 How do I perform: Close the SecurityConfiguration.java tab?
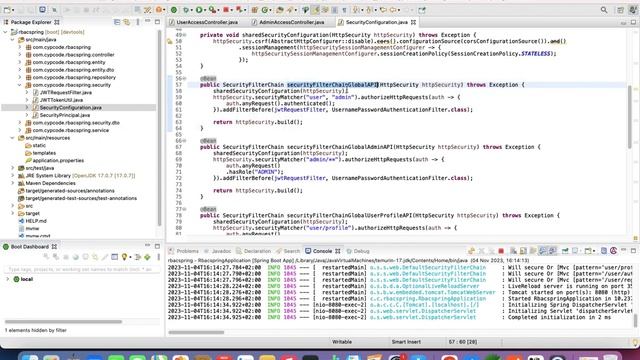[x=413, y=22]
